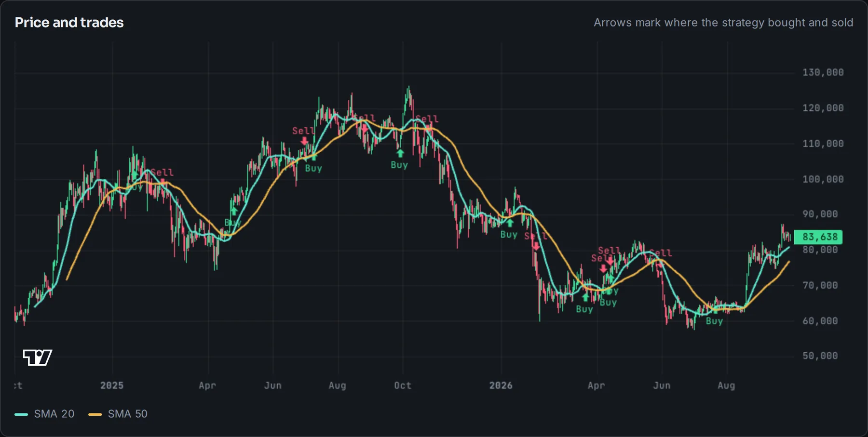Image resolution: width=868 pixels, height=437 pixels.
Task: Click the 110,000 price axis label
Action: click(823, 144)
